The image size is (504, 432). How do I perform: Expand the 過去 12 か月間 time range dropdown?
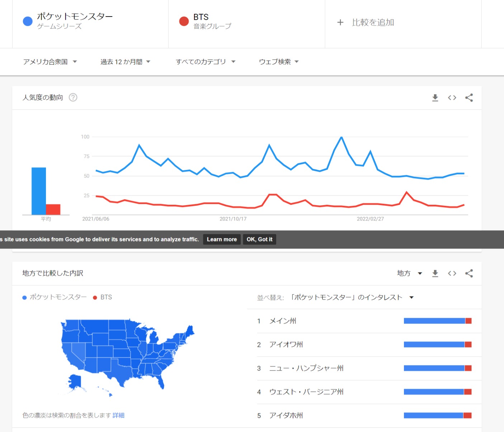coord(125,62)
